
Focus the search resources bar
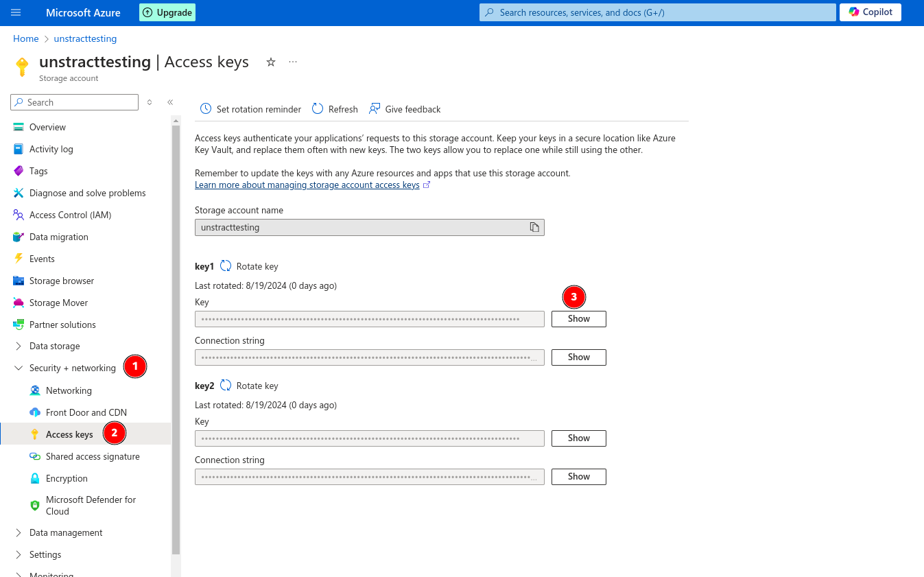(658, 12)
